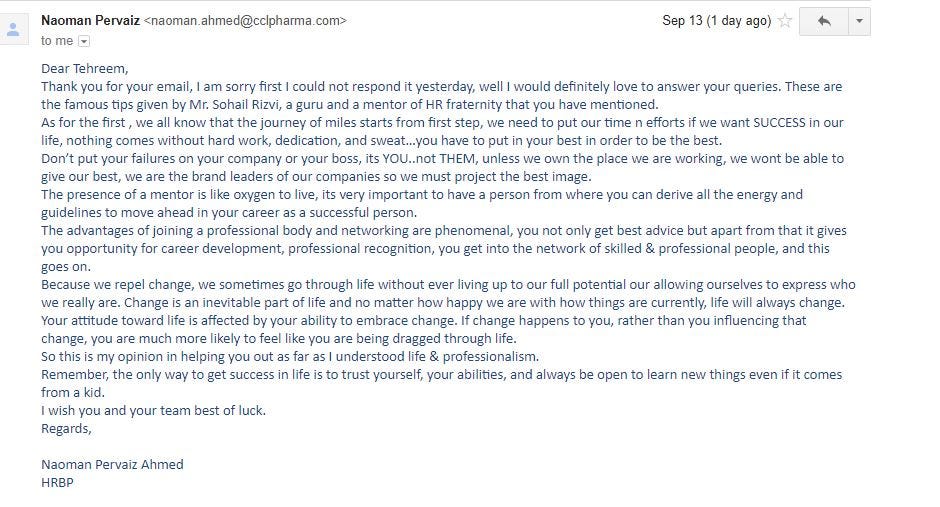
Task: Open the More options dropdown beside Reply
Action: tap(859, 22)
